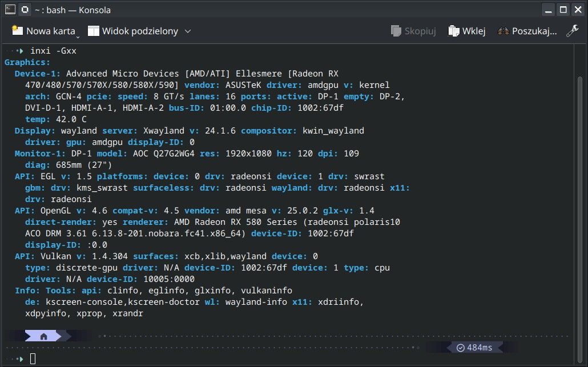Click the "Monitor-1:" label
This screenshot has height=367, width=588.
tap(40, 154)
